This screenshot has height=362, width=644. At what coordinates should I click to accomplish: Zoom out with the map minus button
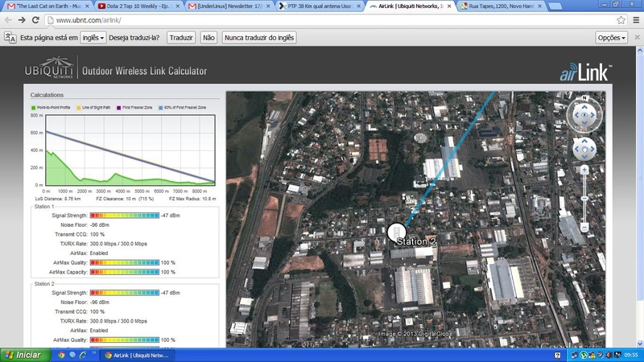[x=584, y=227]
